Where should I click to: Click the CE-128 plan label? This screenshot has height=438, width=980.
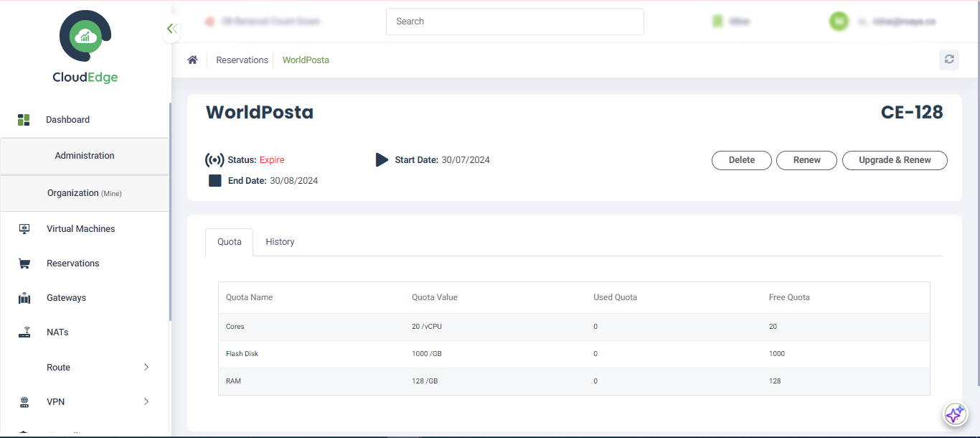[x=912, y=113]
